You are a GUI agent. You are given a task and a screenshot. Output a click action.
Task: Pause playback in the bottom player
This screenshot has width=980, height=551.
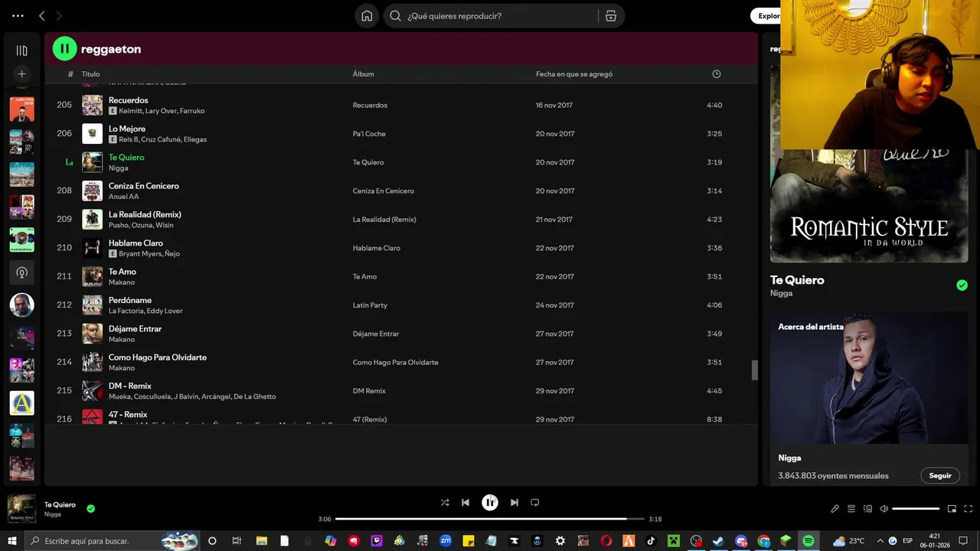(x=490, y=503)
